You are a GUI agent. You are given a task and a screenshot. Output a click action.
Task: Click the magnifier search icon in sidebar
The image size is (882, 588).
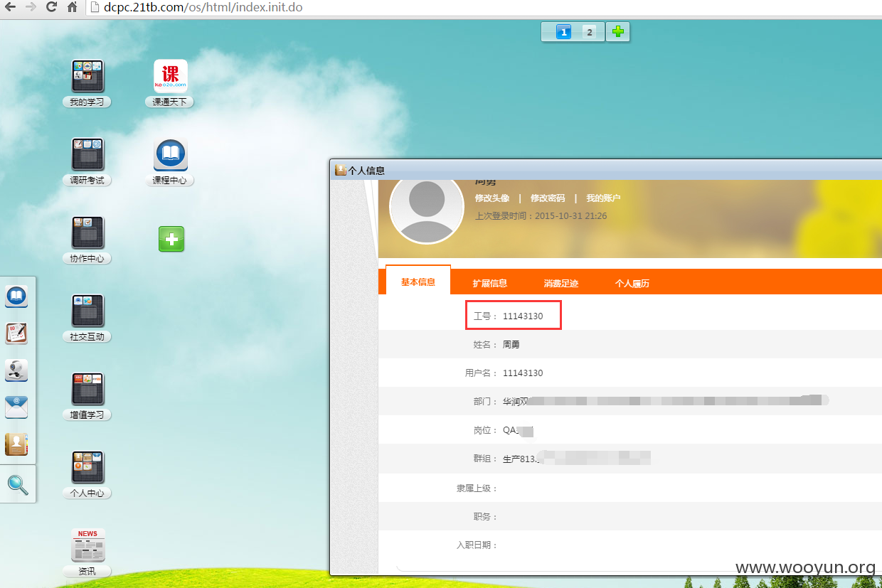(18, 485)
